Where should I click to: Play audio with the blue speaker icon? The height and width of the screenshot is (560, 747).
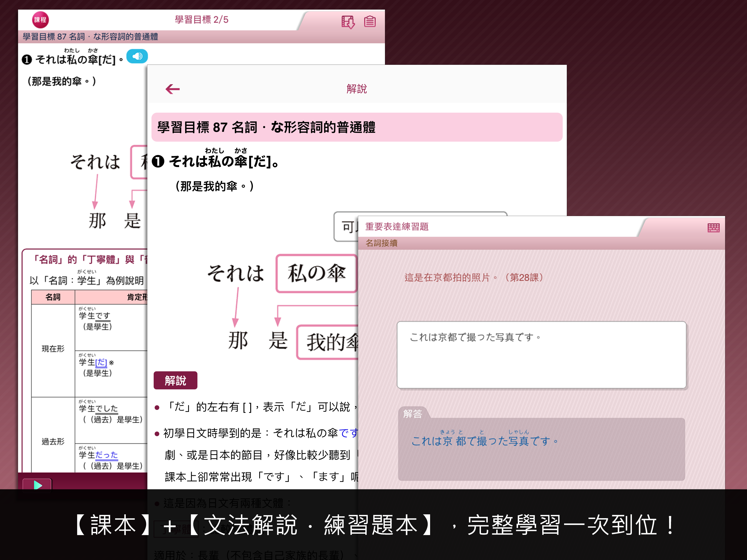pyautogui.click(x=137, y=56)
